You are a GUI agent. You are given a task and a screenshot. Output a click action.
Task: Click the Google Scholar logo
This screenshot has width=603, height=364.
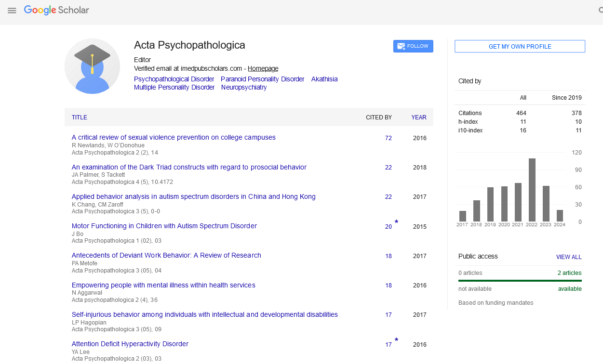coord(56,10)
